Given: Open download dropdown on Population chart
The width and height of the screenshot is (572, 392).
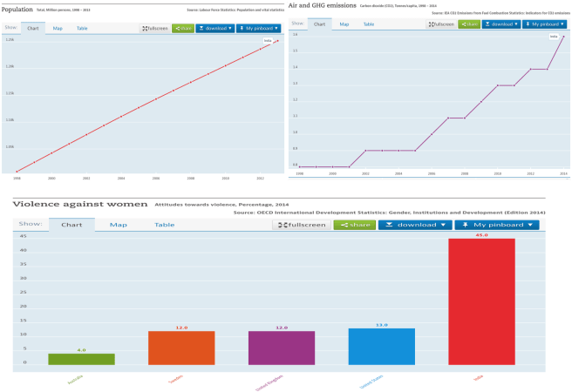Looking at the screenshot, I should click(214, 28).
